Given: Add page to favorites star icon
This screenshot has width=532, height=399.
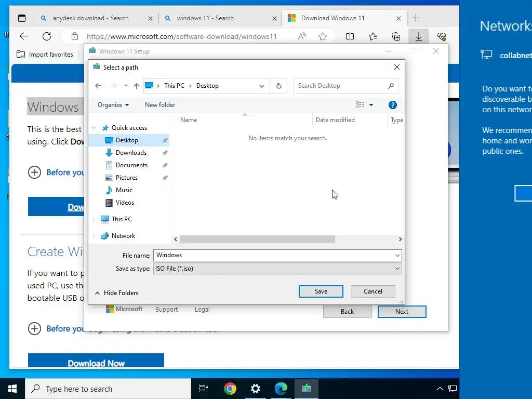Looking at the screenshot, I should point(323,36).
